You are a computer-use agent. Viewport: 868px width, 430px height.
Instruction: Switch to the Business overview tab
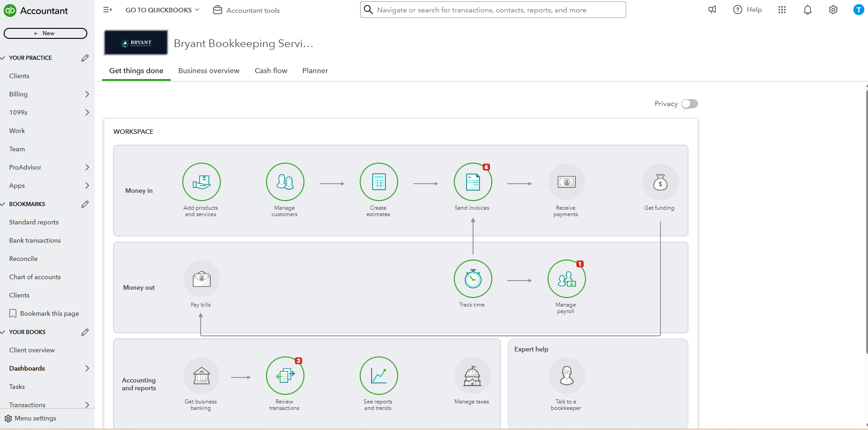coord(209,70)
